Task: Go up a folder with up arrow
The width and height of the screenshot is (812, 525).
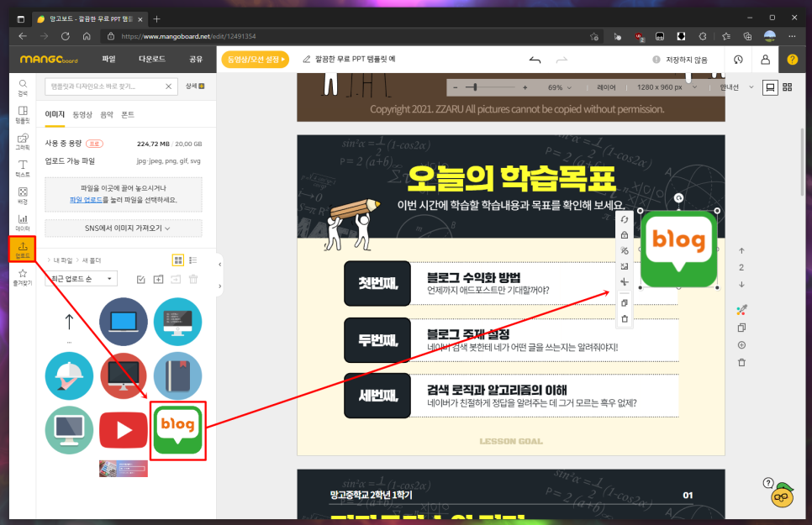Action: tap(70, 322)
